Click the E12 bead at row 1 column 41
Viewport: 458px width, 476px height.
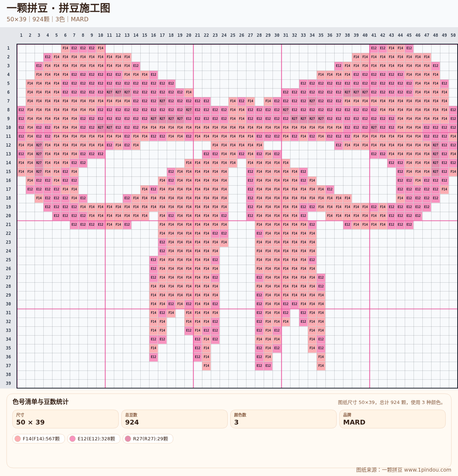pos(374,48)
